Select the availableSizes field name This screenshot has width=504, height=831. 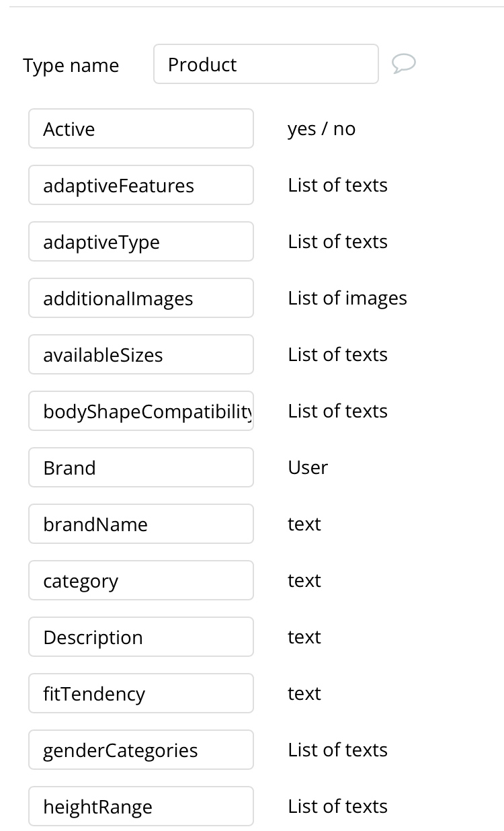pyautogui.click(x=141, y=354)
